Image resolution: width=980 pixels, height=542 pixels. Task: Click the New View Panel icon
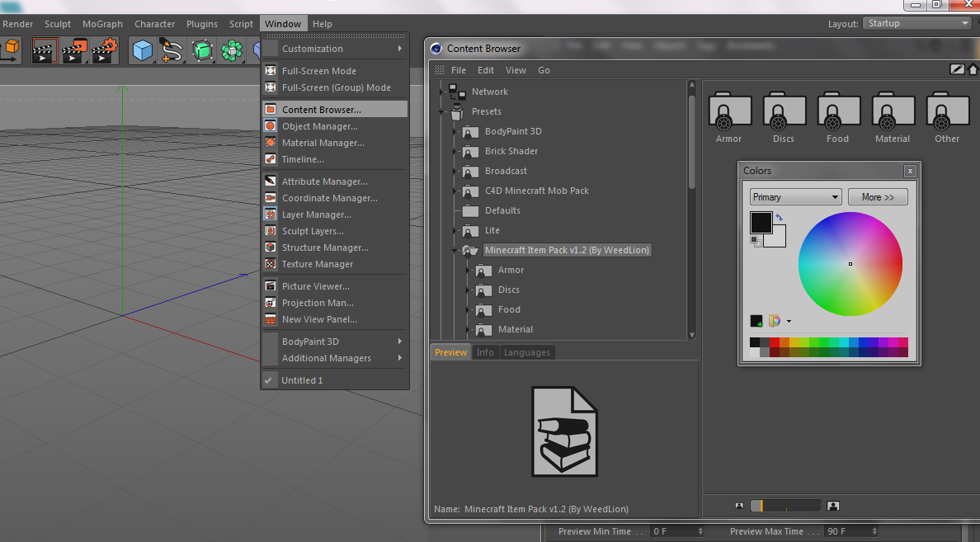[x=271, y=319]
